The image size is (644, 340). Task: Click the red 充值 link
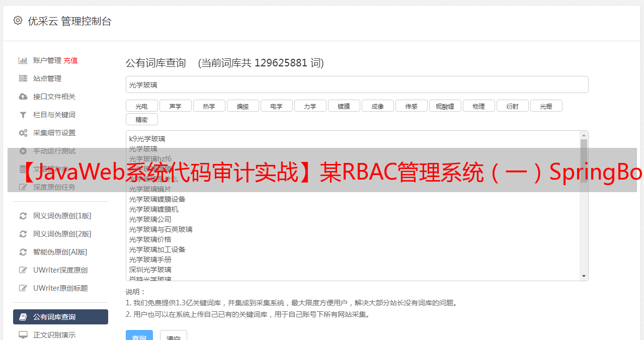pyautogui.click(x=70, y=60)
